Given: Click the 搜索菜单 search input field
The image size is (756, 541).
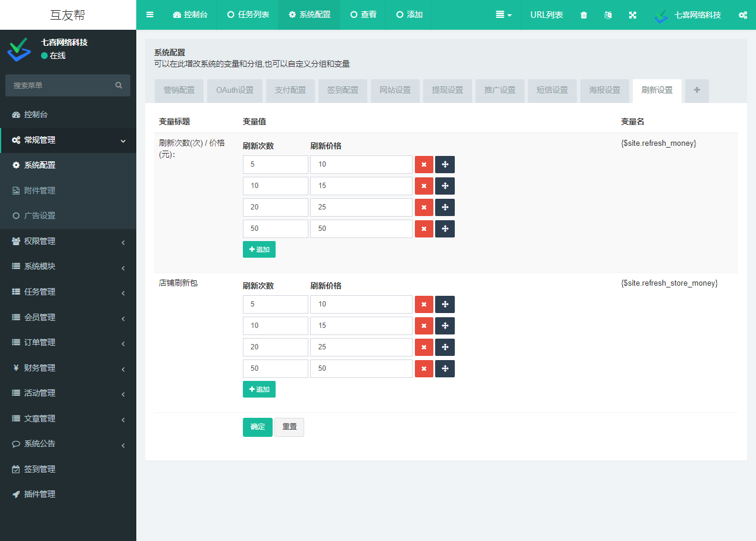Looking at the screenshot, I should coord(60,86).
